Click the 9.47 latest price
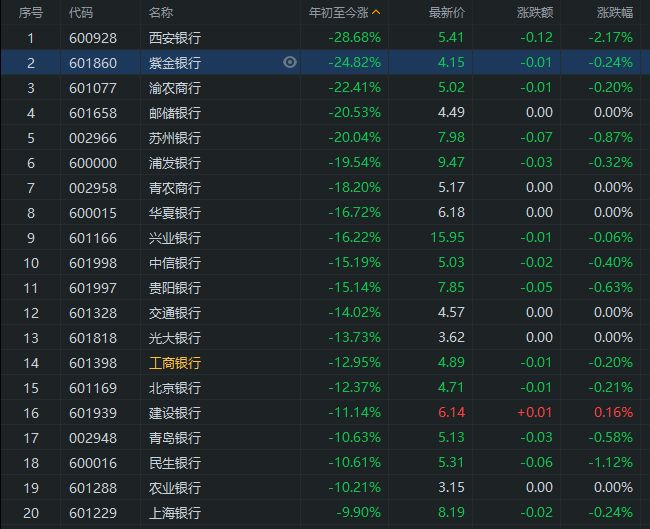 [x=451, y=162]
